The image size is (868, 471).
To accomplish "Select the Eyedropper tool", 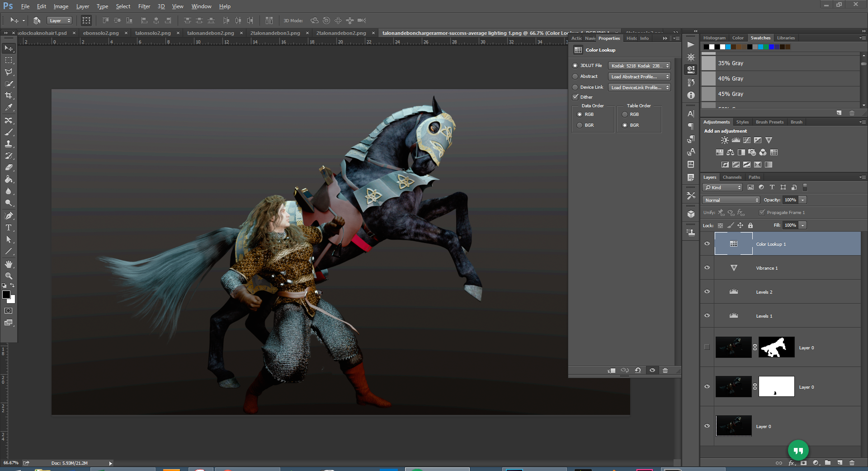I will [9, 108].
